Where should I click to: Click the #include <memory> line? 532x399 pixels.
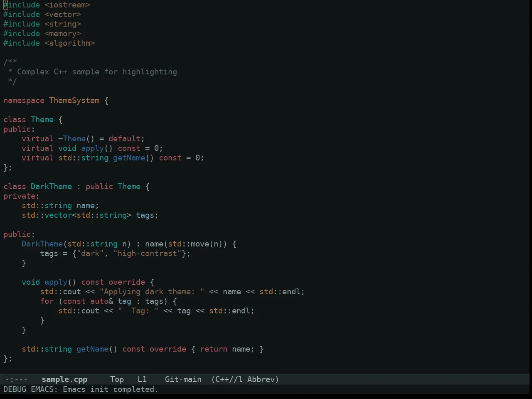42,34
